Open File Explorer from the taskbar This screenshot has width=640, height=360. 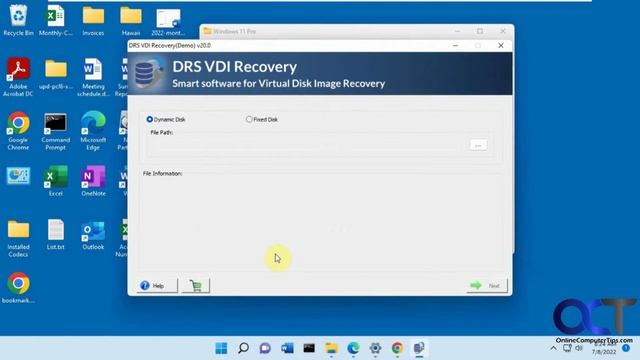point(331,348)
